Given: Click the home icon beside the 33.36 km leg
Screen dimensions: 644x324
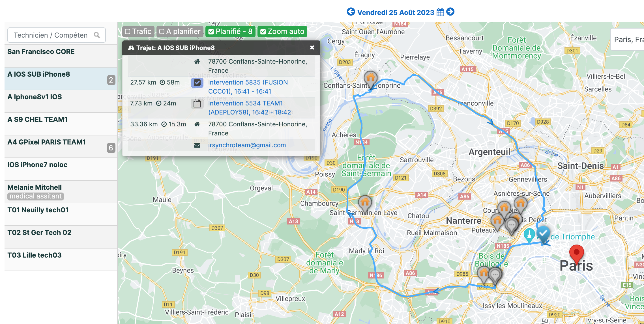Looking at the screenshot, I should (197, 124).
